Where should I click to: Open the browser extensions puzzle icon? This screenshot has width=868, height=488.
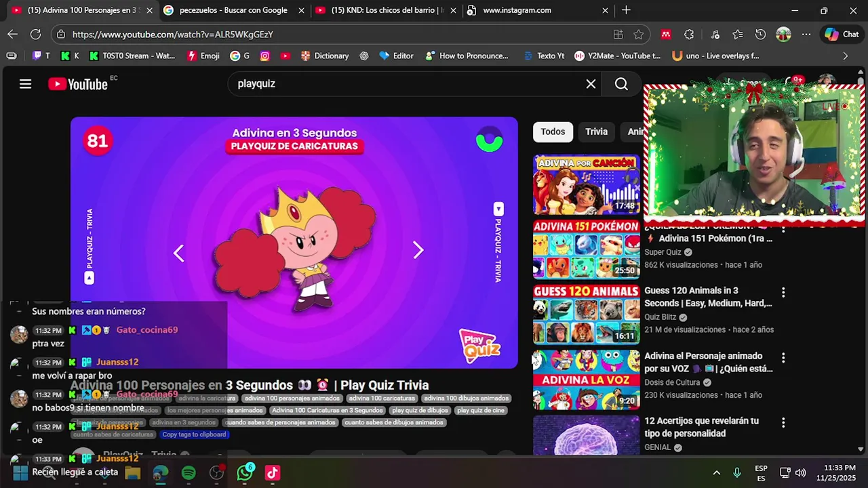click(x=689, y=35)
